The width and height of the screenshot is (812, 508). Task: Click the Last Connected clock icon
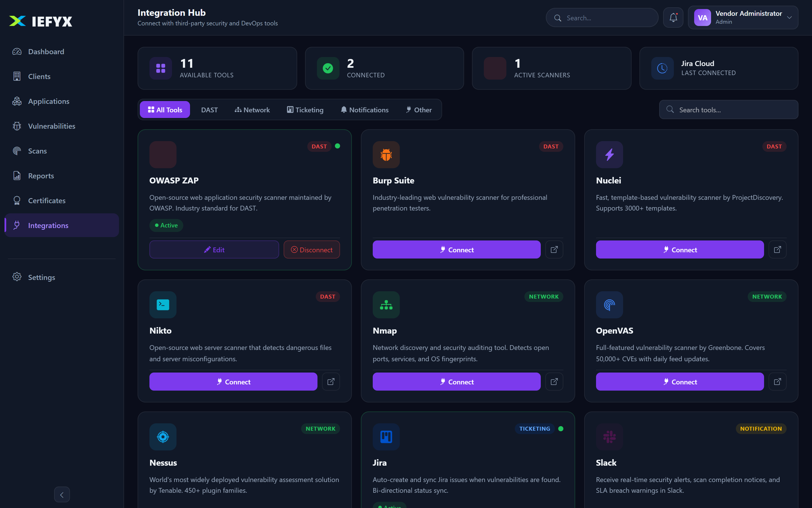point(662,68)
